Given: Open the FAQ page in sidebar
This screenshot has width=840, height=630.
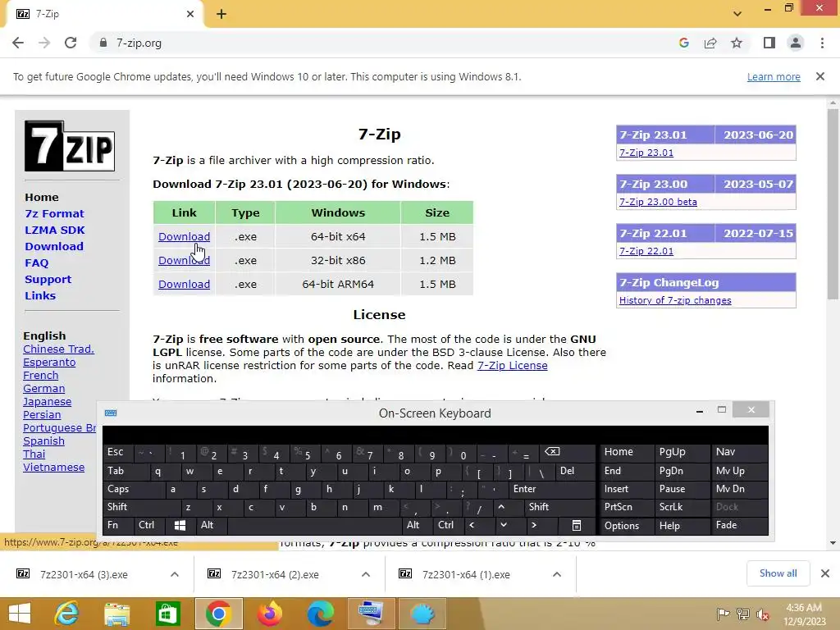Looking at the screenshot, I should [x=36, y=263].
